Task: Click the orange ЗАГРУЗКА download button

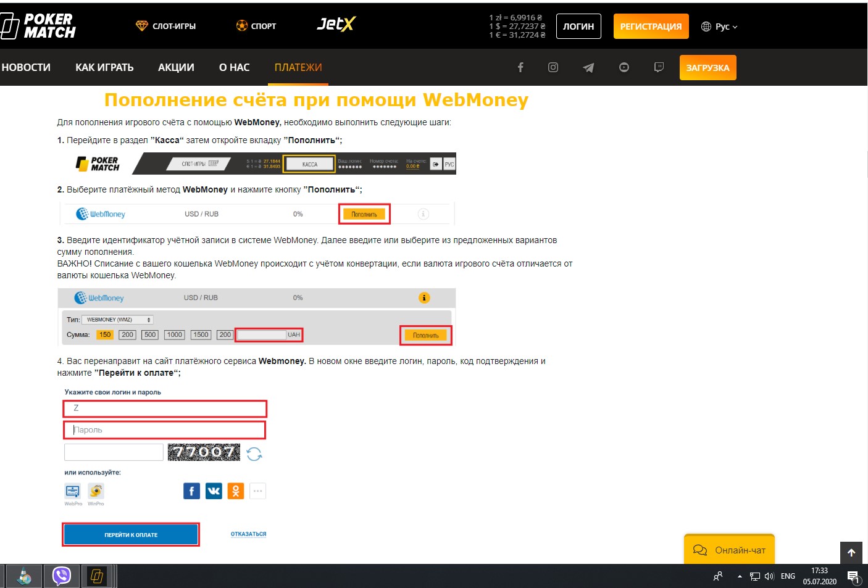Action: click(x=707, y=68)
